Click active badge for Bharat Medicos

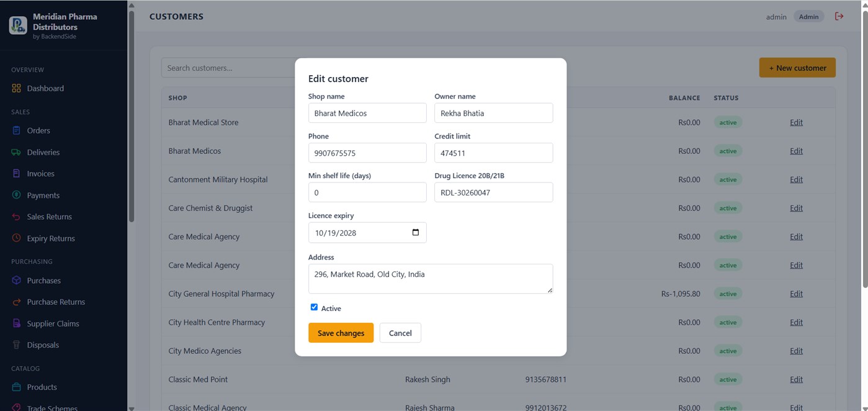point(728,151)
